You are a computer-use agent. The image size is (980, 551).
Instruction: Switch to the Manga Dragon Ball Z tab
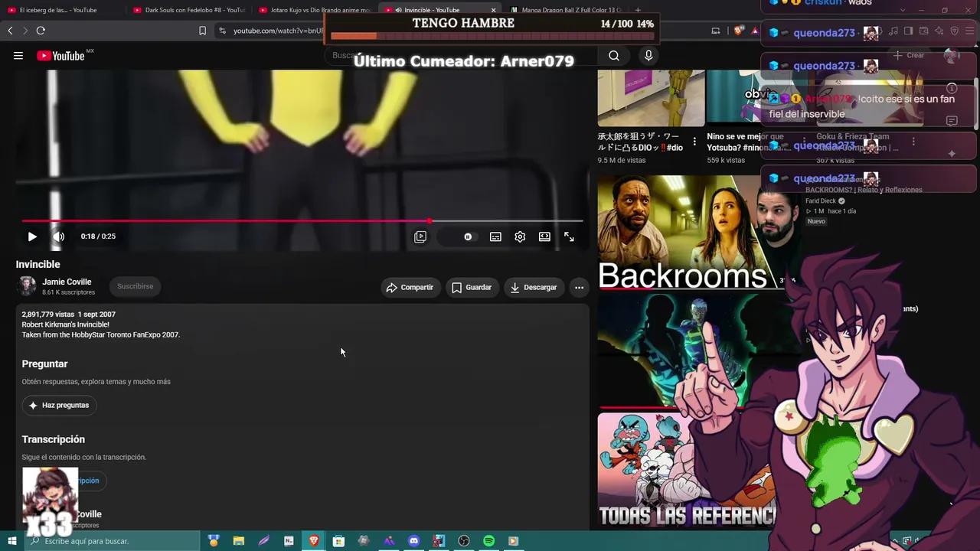pyautogui.click(x=567, y=10)
